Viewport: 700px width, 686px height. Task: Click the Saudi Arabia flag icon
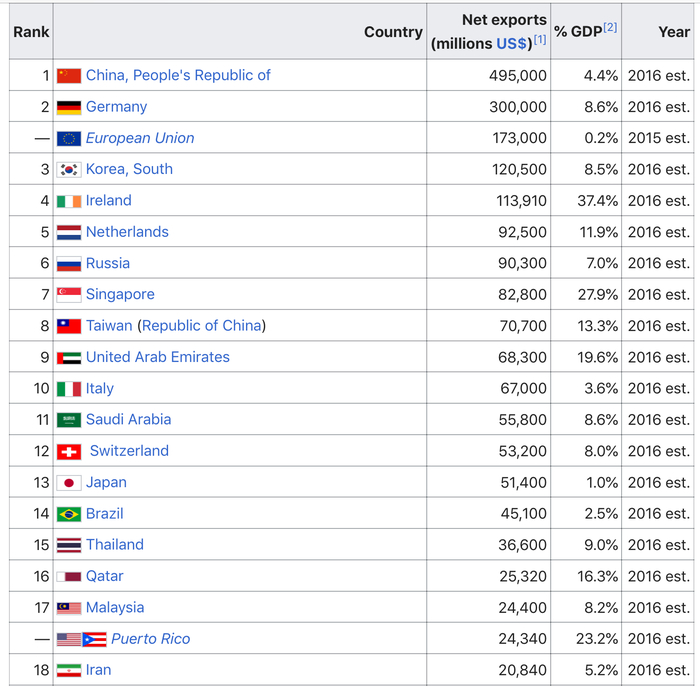coord(69,420)
